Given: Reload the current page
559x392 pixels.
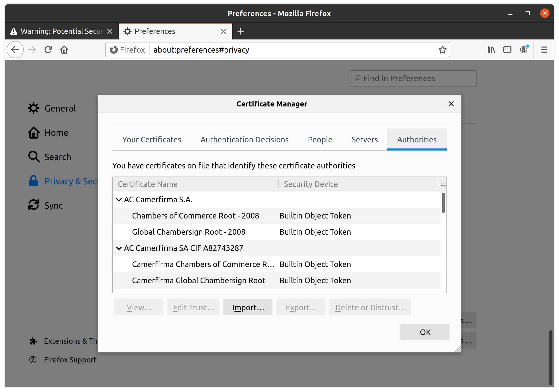Looking at the screenshot, I should pos(48,50).
